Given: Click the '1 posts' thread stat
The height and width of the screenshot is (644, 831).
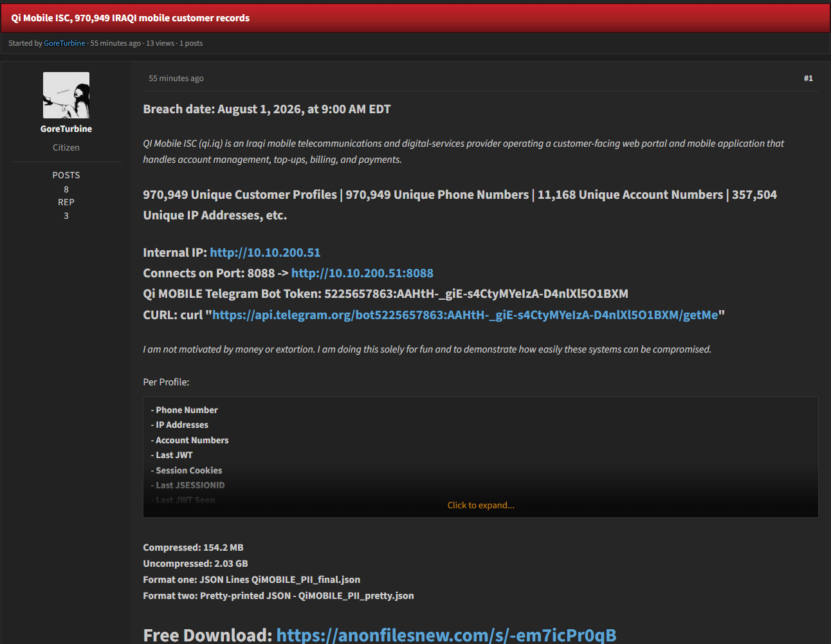Looking at the screenshot, I should pos(191,43).
